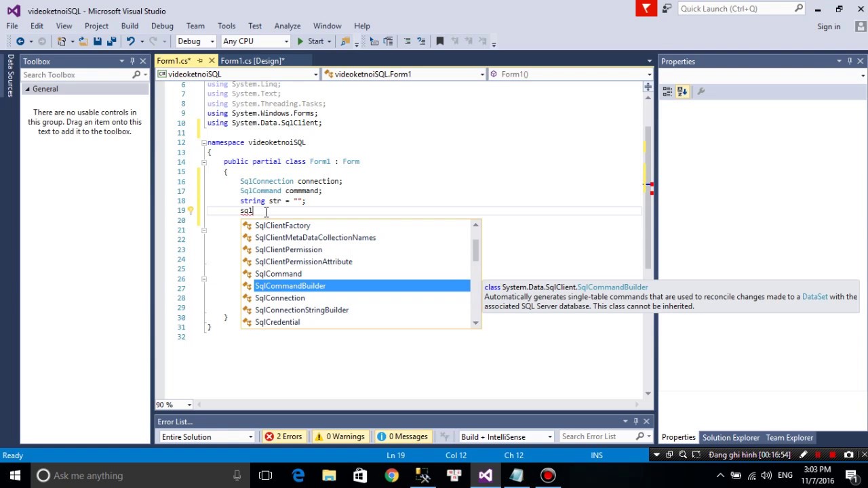The image size is (868, 488).
Task: Click the New Project toolbar icon
Action: (x=62, y=41)
